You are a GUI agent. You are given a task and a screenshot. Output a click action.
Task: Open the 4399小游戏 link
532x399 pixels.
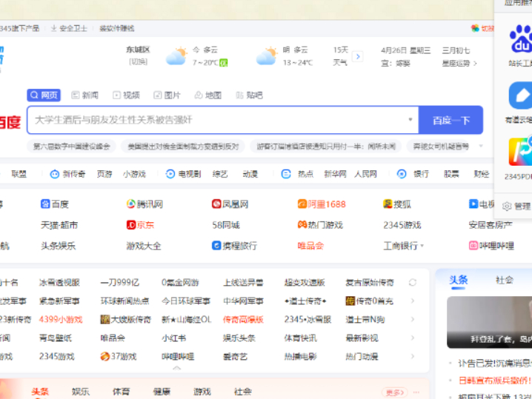coord(61,319)
